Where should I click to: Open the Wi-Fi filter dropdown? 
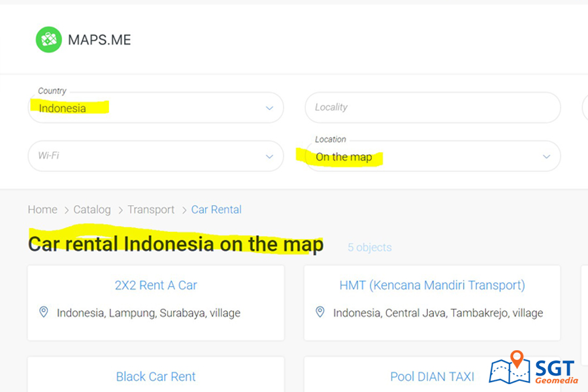point(155,156)
